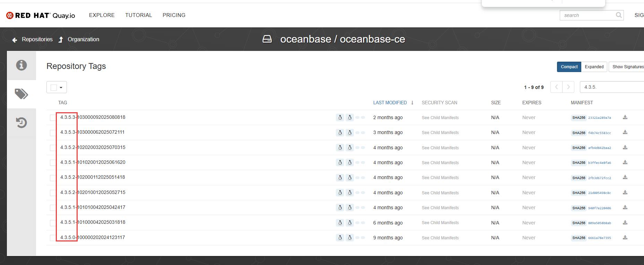Open the repository information sidebar icon
This screenshot has height=265, width=644.
click(21, 65)
